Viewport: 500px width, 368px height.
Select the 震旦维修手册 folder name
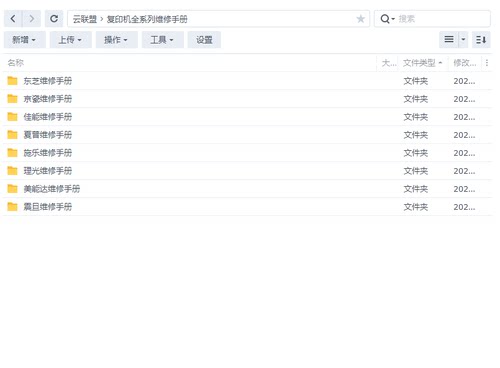pos(48,207)
